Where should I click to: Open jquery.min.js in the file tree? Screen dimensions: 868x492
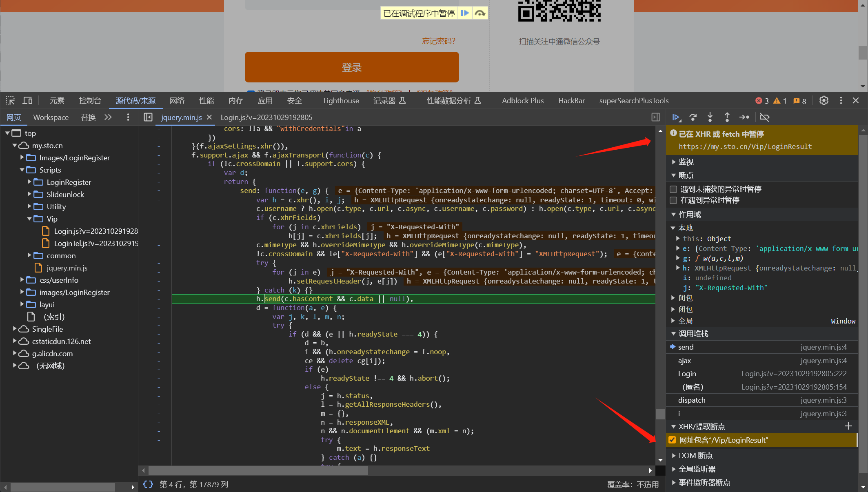pos(67,268)
